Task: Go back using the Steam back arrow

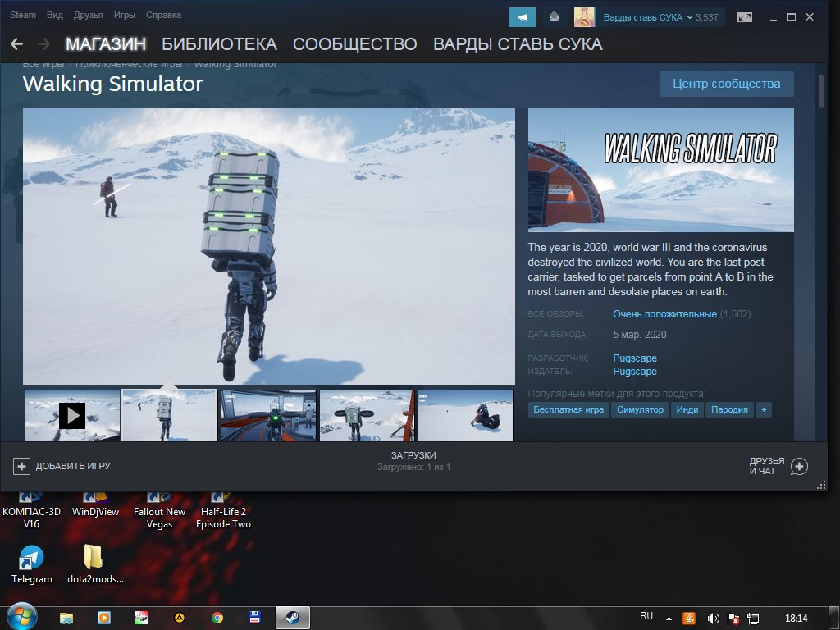Action: (16, 44)
